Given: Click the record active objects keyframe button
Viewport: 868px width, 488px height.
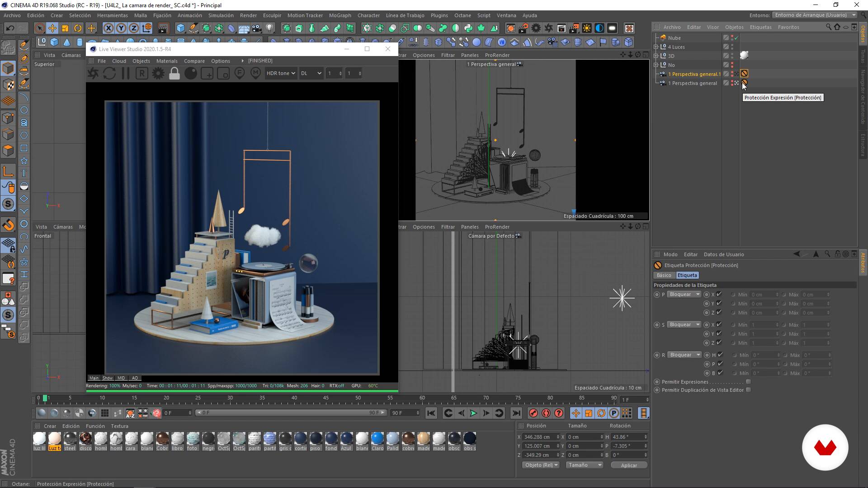Looking at the screenshot, I should click(x=533, y=413).
